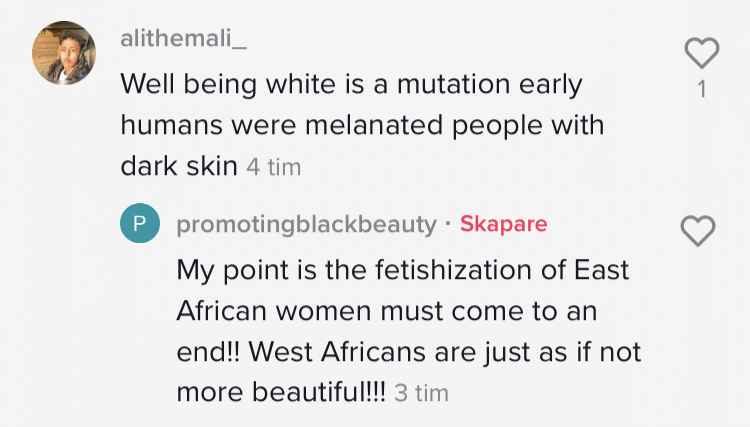Click the words "more beautiful!!!"
The image size is (750, 427).
click(x=281, y=393)
